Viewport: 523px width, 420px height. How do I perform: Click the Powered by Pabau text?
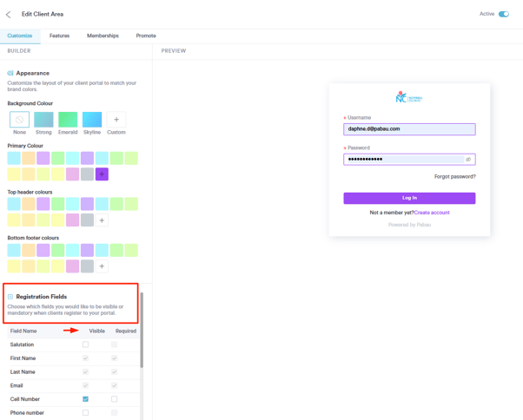point(409,225)
